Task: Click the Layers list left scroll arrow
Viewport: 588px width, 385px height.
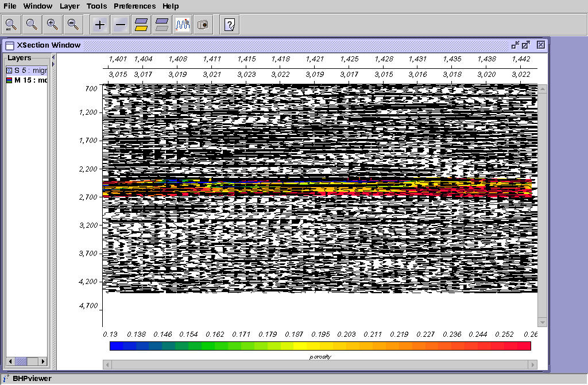Action: click(10, 361)
